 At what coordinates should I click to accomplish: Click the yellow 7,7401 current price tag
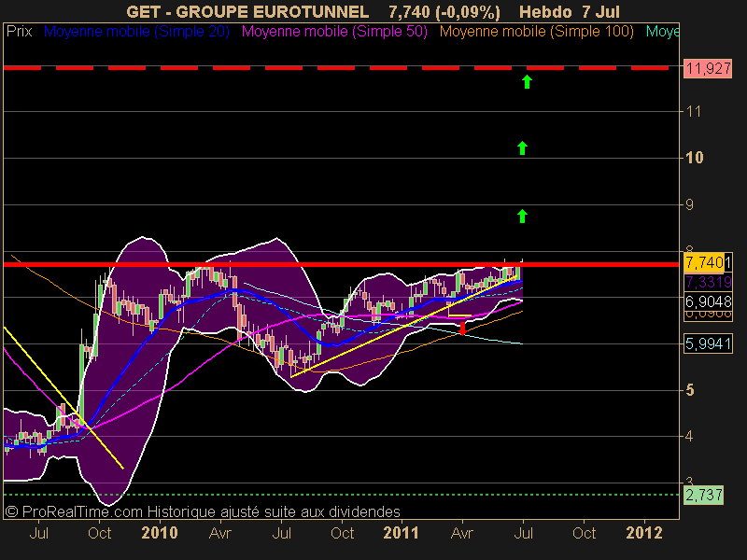[x=708, y=262]
